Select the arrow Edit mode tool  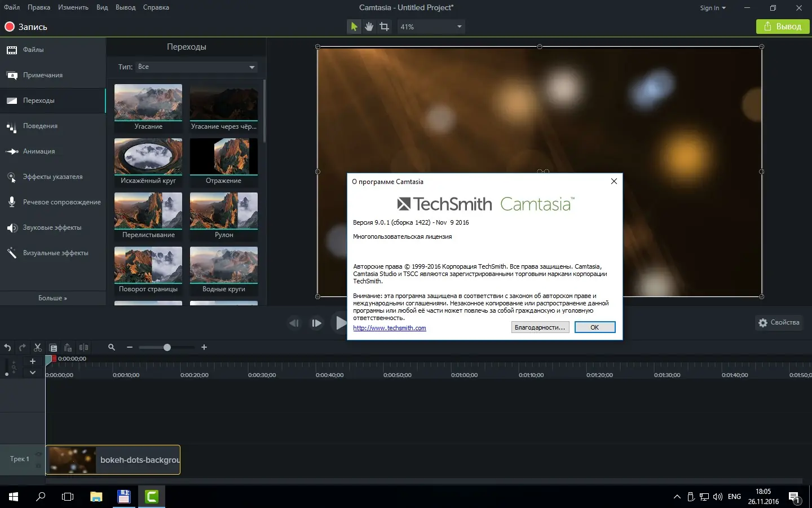click(x=354, y=27)
